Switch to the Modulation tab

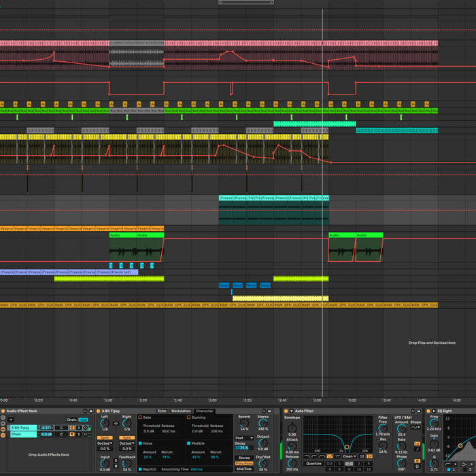tap(181, 411)
